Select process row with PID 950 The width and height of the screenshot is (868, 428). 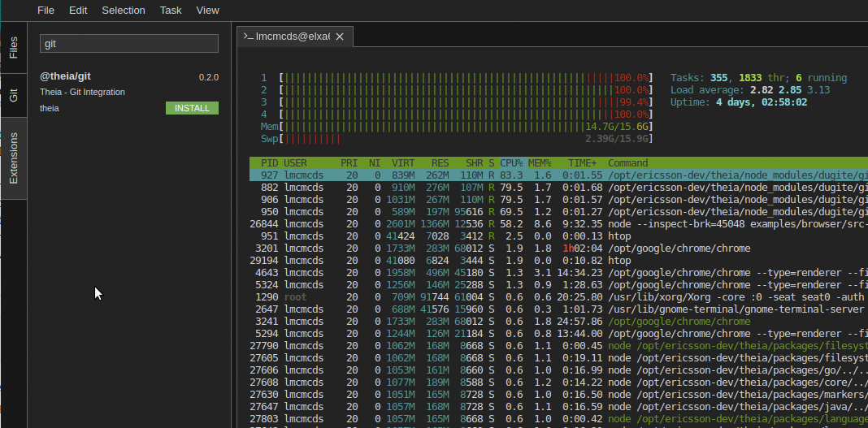click(x=558, y=212)
